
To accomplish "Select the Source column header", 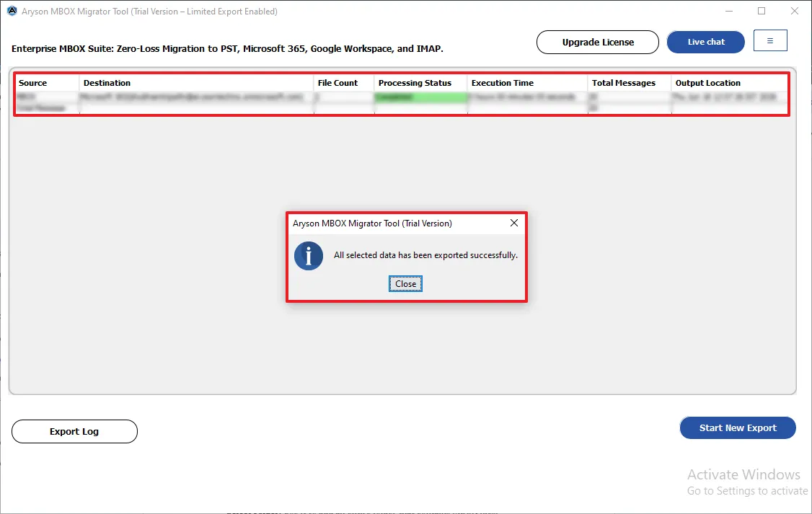I will pyautogui.click(x=48, y=83).
